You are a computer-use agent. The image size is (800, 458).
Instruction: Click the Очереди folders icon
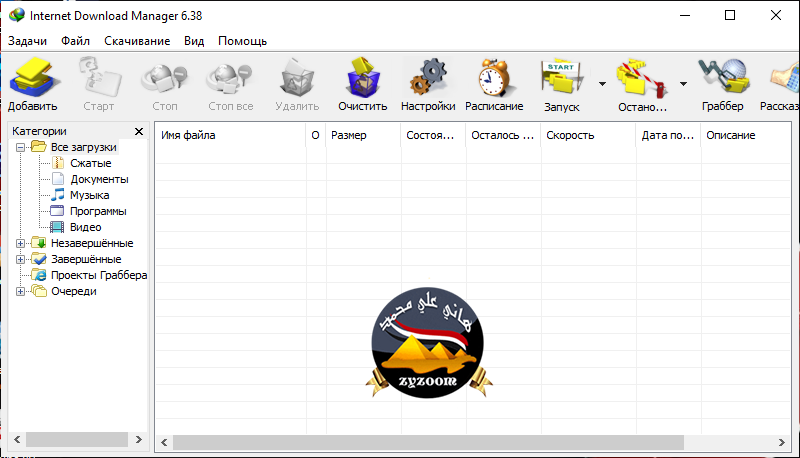(x=39, y=291)
